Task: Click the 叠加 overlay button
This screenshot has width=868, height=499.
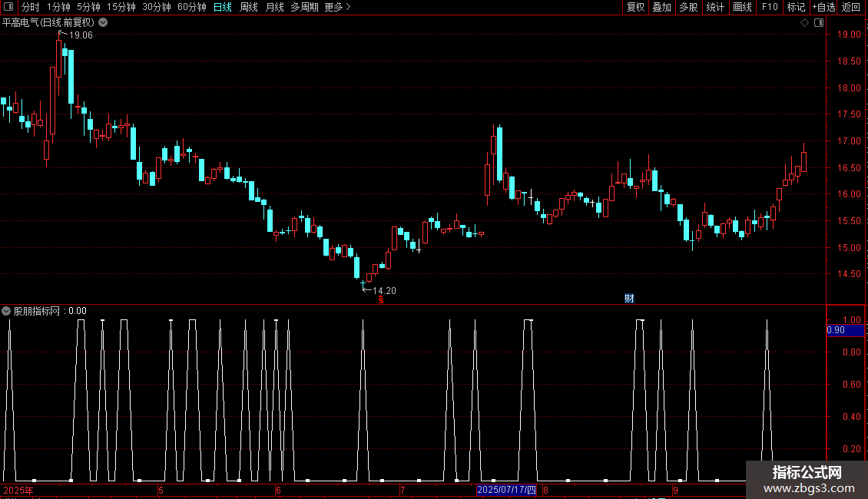Action: tap(661, 7)
